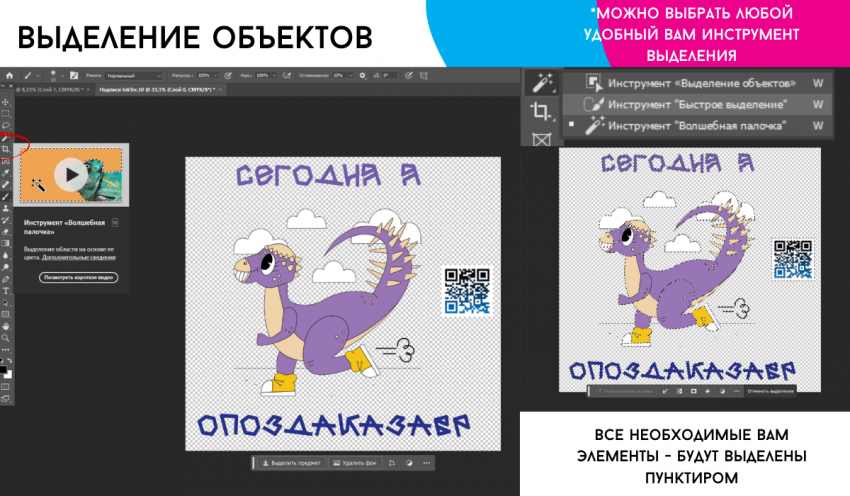Switch to Надписи InkTec.tif document tab
The height and width of the screenshot is (496, 850).
click(157, 89)
